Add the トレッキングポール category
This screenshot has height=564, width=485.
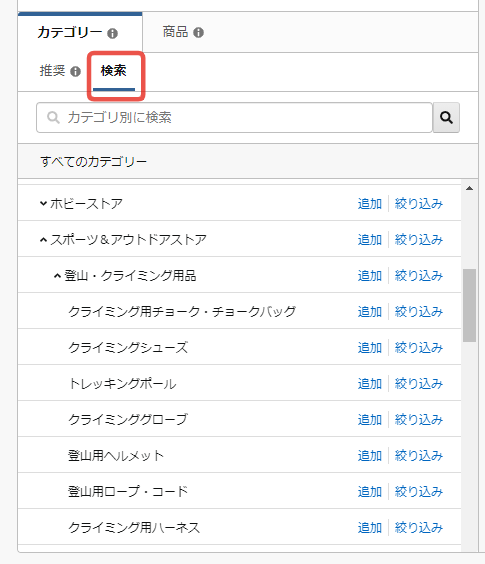pos(370,384)
